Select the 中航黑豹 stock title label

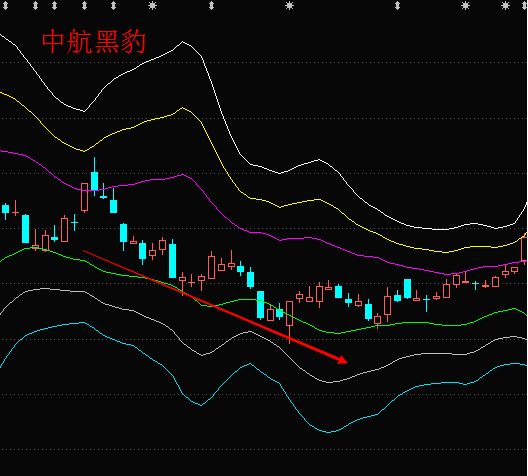pos(94,42)
